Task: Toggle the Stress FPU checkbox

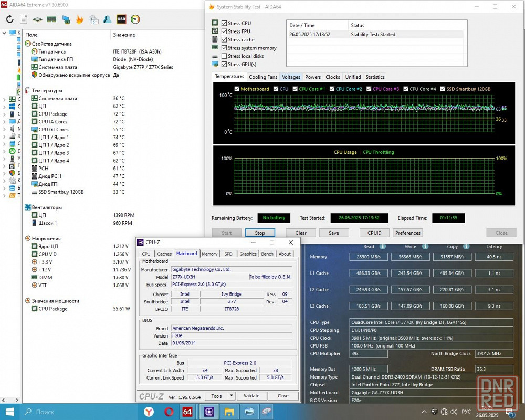Action: [224, 31]
